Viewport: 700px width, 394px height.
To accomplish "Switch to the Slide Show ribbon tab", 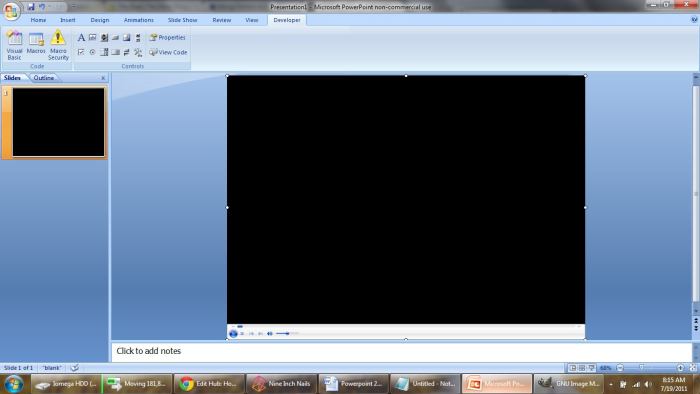I will (x=182, y=20).
